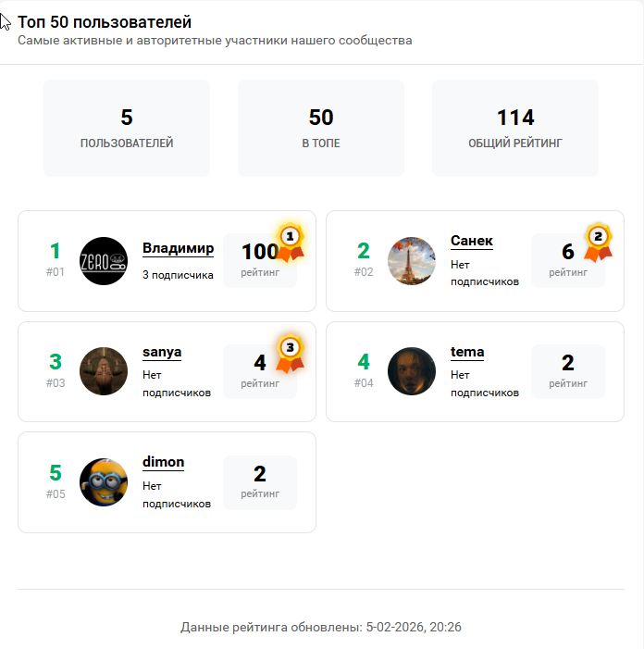Click Санек's rating box showing 6
This screenshot has width=644, height=649.
coord(567,260)
